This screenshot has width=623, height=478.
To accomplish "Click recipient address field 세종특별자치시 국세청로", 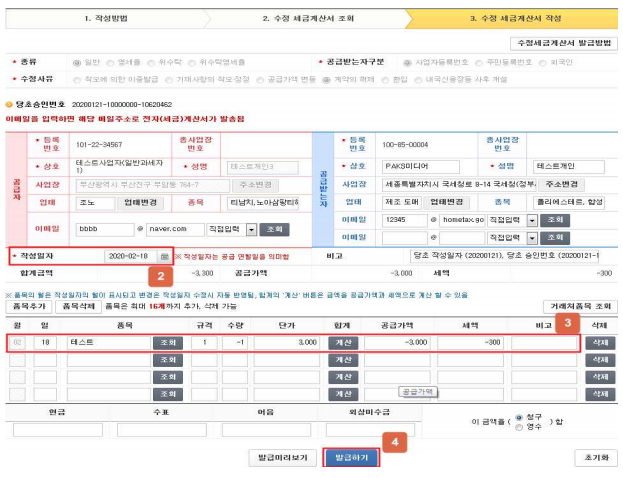I will click(x=459, y=184).
